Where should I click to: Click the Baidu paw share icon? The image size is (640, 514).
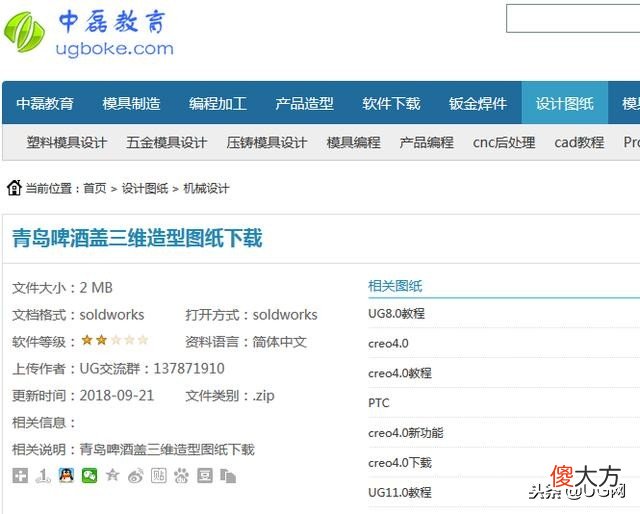point(182,476)
